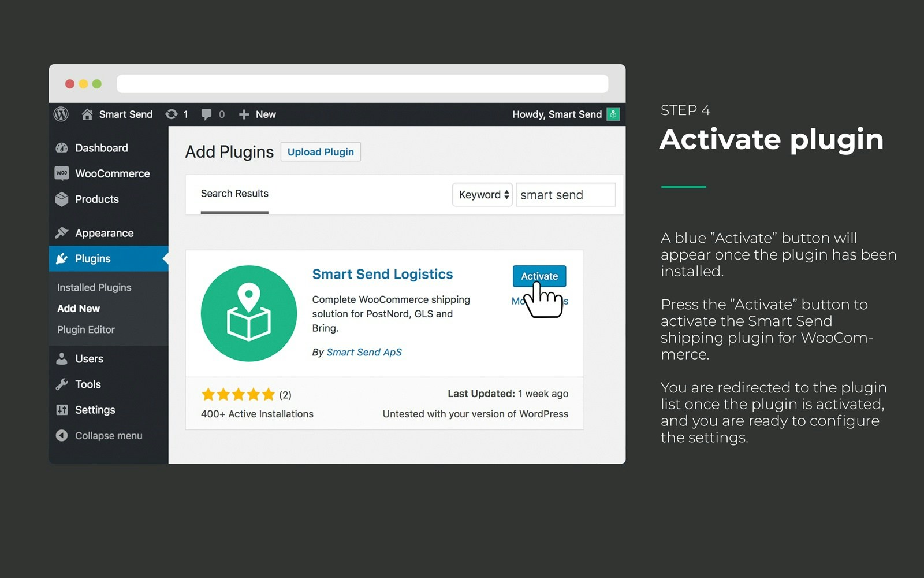Click the WooCommerce sidebar icon
The width and height of the screenshot is (924, 578).
click(62, 173)
